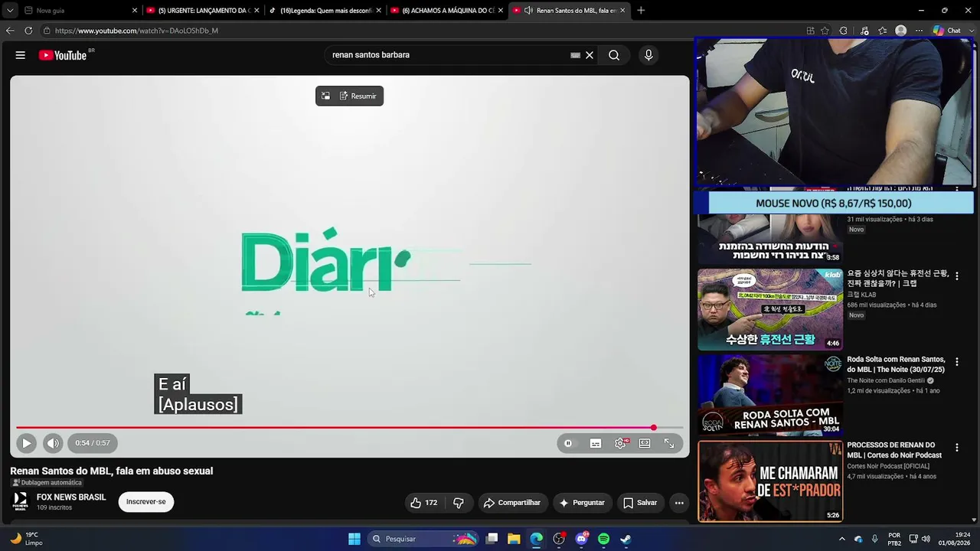Image resolution: width=980 pixels, height=551 pixels.
Task: Click the Perguntar button
Action: point(583,503)
